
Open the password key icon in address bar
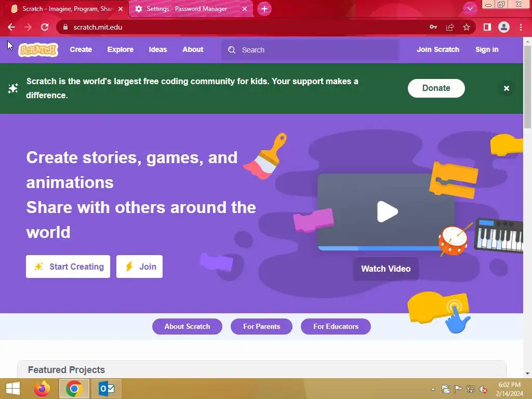click(x=433, y=27)
